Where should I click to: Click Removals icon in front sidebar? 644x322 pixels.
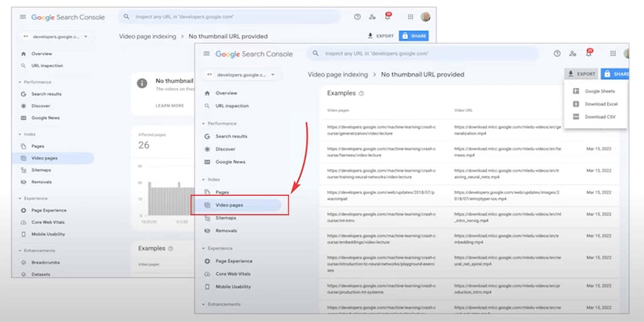(207, 231)
